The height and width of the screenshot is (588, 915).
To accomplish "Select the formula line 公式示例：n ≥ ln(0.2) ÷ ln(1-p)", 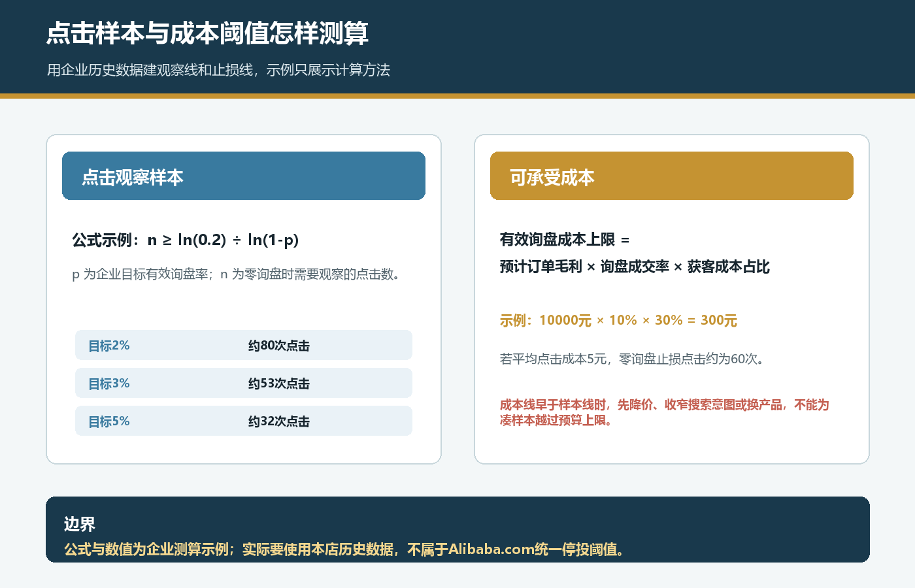I will click(x=186, y=240).
